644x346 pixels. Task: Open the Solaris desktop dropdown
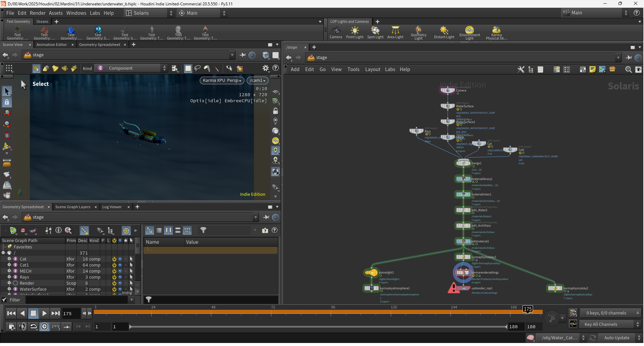coord(149,13)
